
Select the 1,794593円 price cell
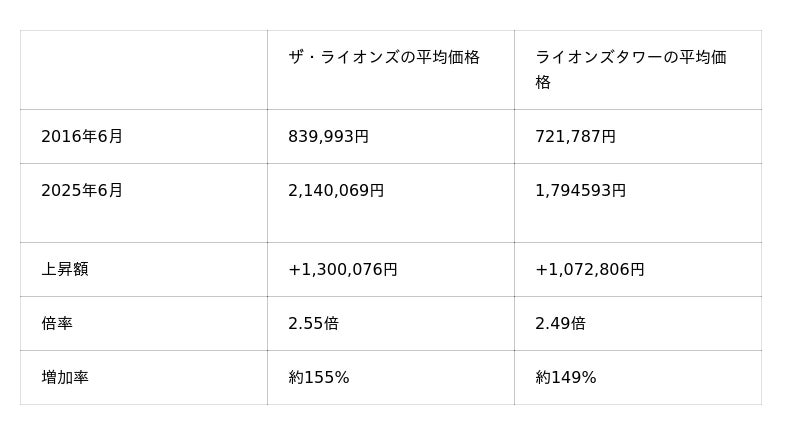pos(581,191)
